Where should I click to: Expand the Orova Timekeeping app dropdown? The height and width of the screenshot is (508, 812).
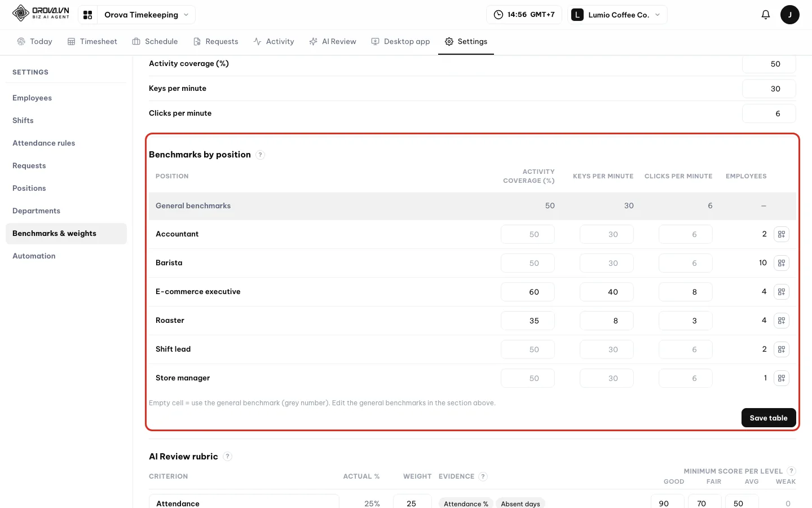point(147,15)
